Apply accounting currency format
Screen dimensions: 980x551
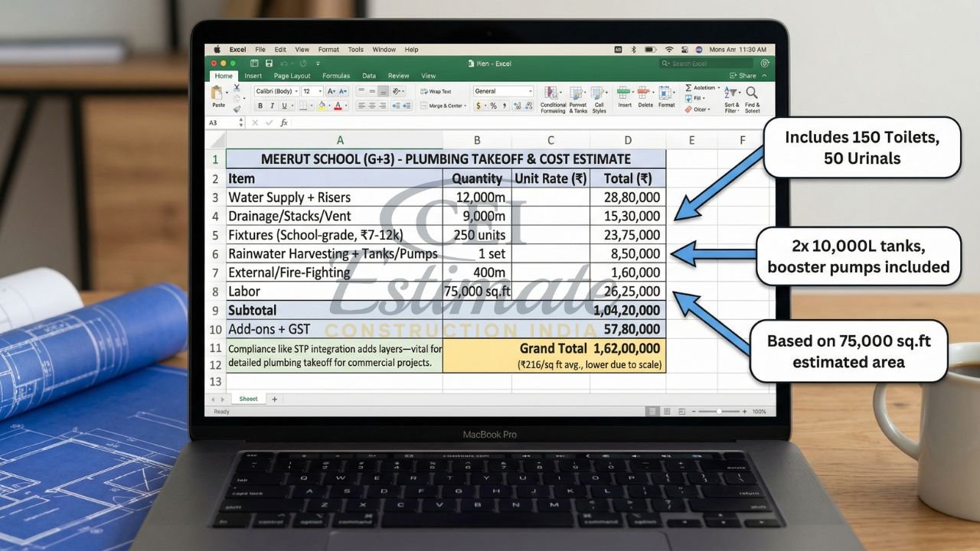coord(479,106)
